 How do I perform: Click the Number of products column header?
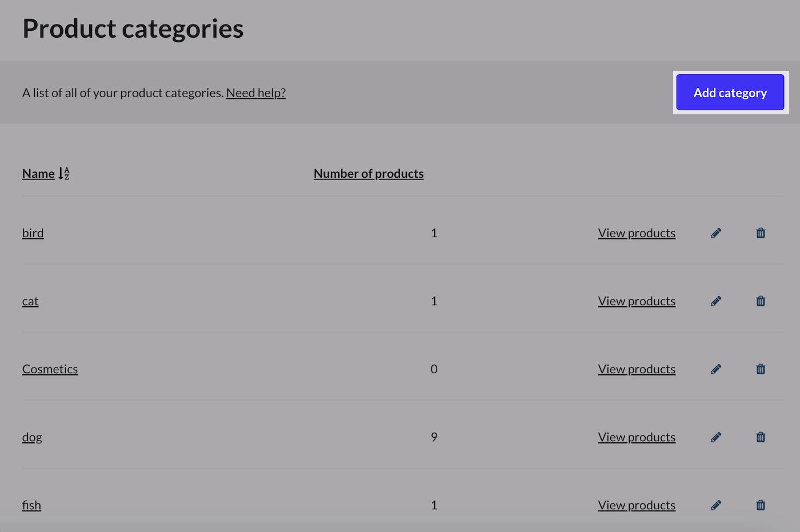click(x=369, y=173)
